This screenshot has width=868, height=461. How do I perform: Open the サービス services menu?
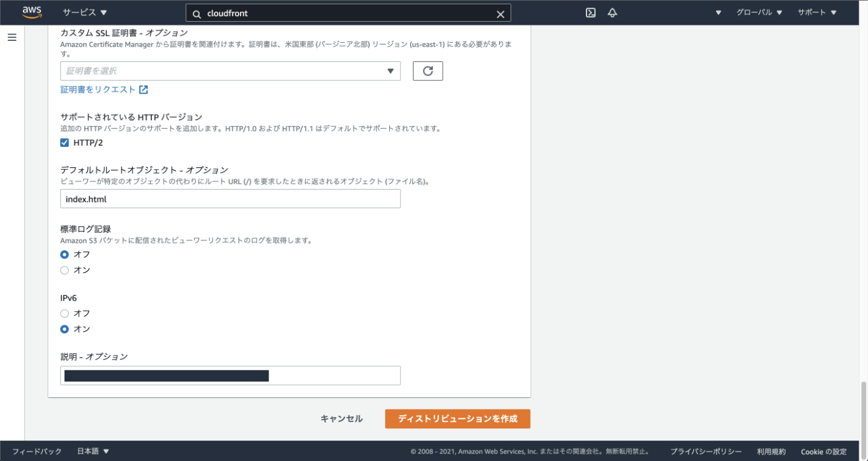(85, 12)
